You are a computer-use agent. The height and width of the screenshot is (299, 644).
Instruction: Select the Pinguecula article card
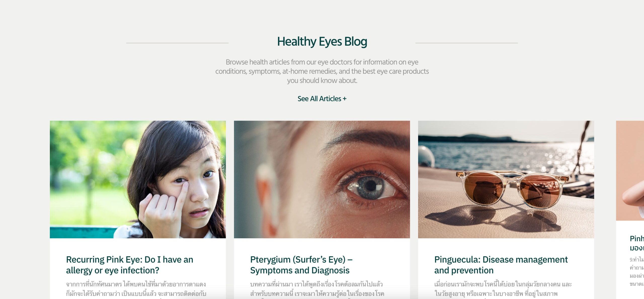click(506, 210)
